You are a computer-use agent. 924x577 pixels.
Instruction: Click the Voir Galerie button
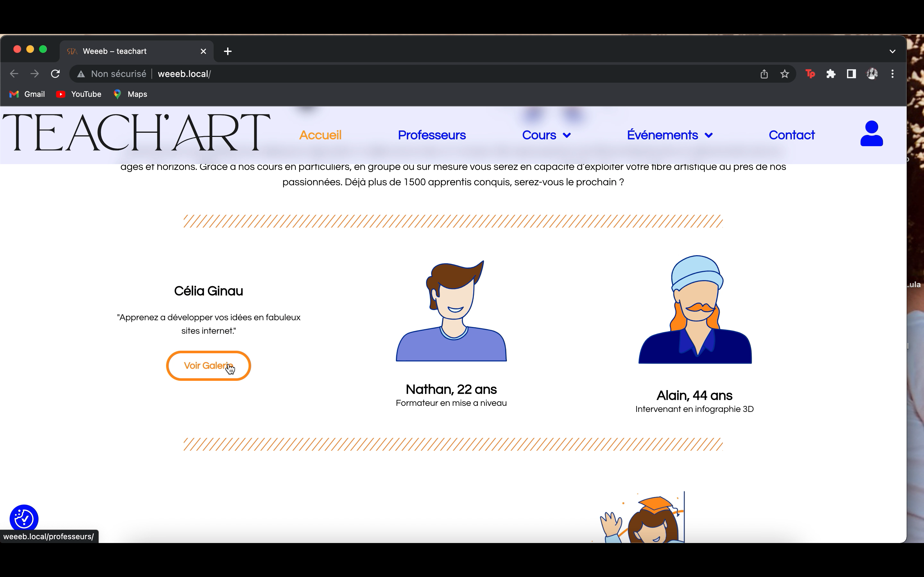tap(209, 365)
